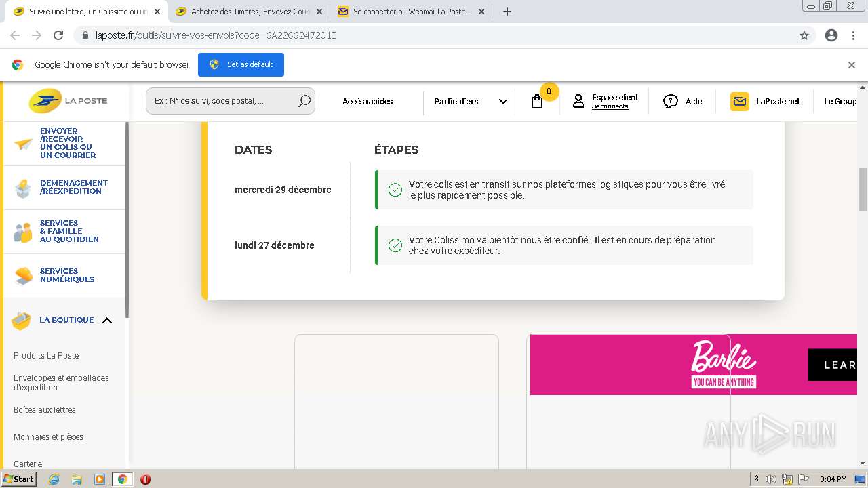Open Monnaies et pièces link
This screenshot has height=488, width=868.
[48, 437]
